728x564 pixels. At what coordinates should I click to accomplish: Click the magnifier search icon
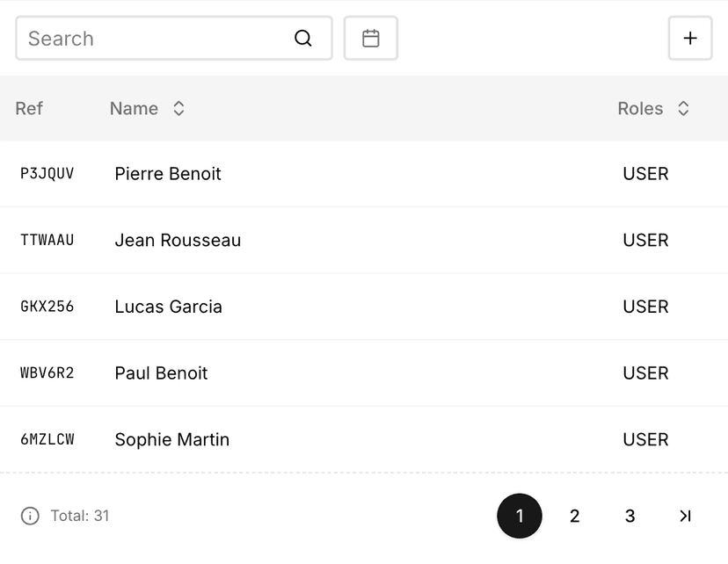click(x=303, y=39)
